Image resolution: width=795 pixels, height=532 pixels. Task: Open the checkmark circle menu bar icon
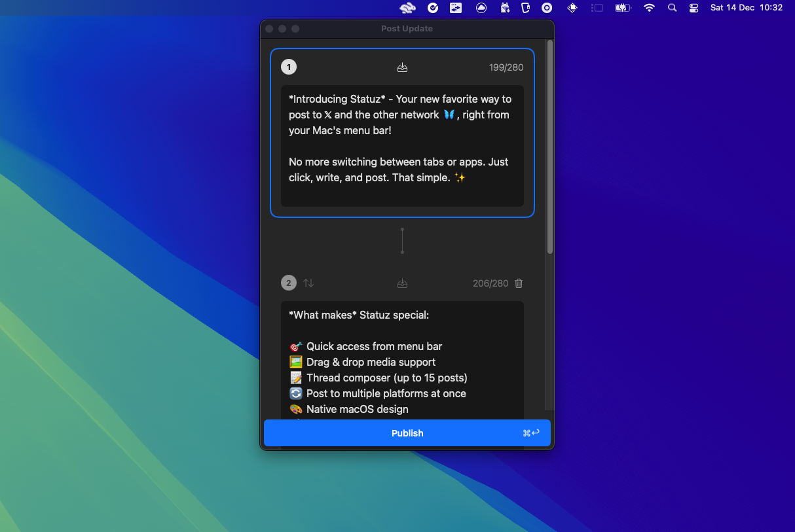[433, 8]
